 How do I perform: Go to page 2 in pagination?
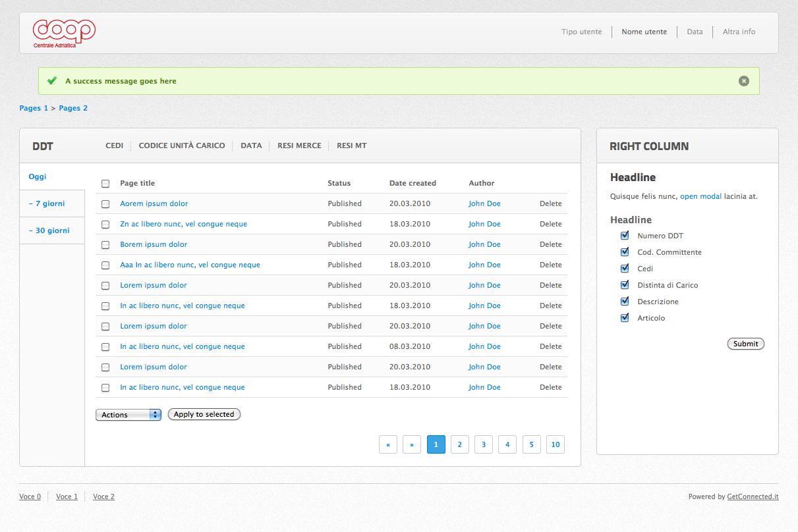coord(460,444)
